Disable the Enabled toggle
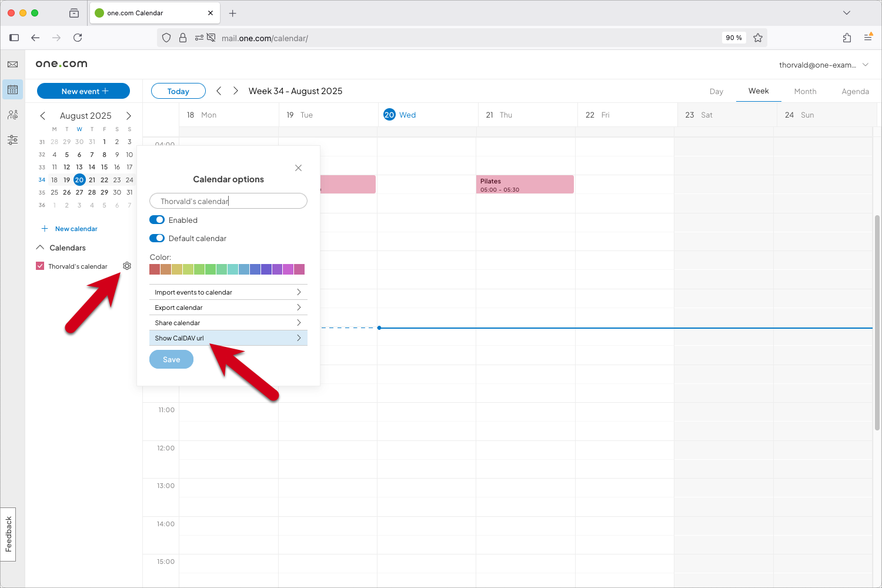 tap(156, 219)
